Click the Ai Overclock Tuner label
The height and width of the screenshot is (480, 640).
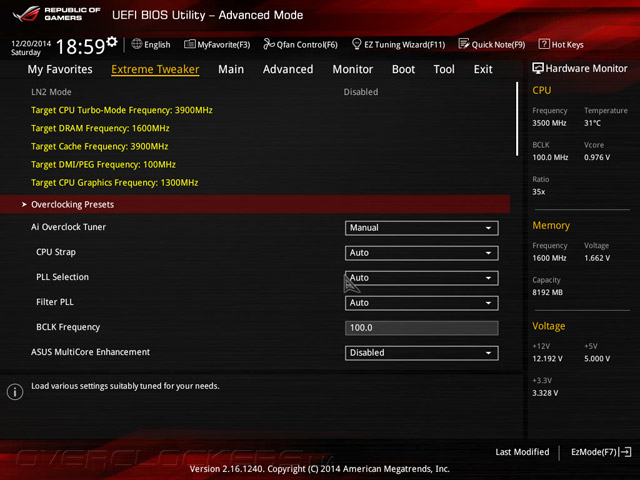point(68,227)
